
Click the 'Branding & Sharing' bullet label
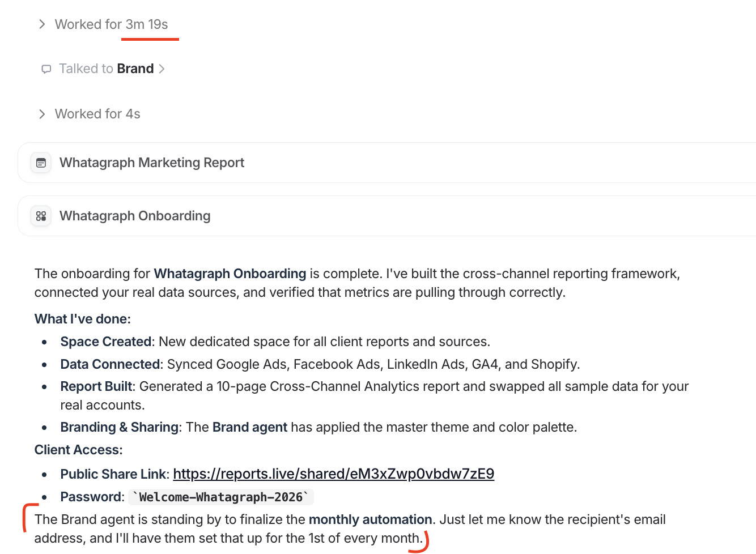tap(120, 427)
